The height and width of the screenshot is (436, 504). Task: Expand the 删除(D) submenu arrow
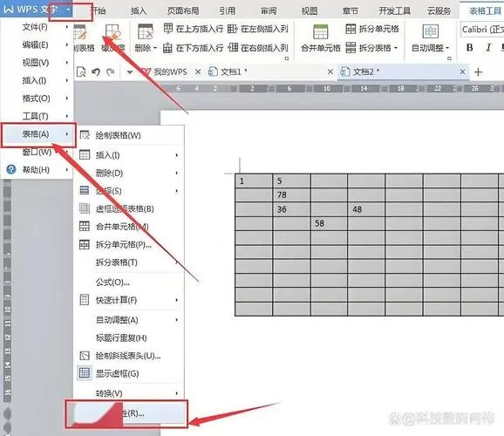point(176,174)
